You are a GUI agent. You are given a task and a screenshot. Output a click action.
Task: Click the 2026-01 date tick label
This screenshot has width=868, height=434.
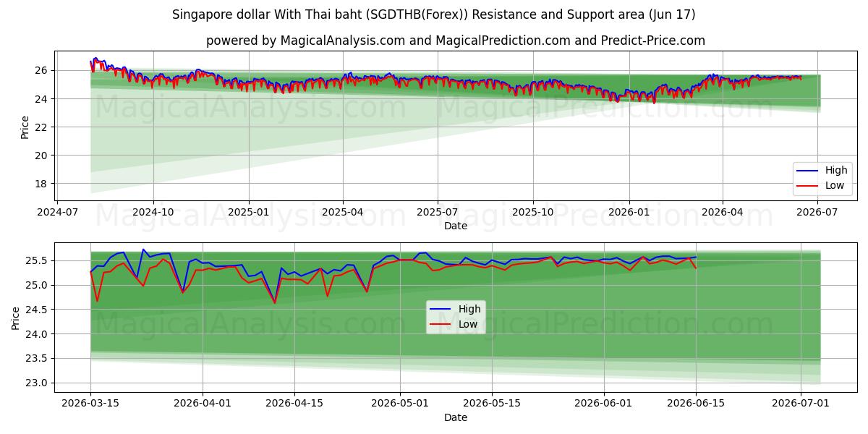(x=629, y=212)
